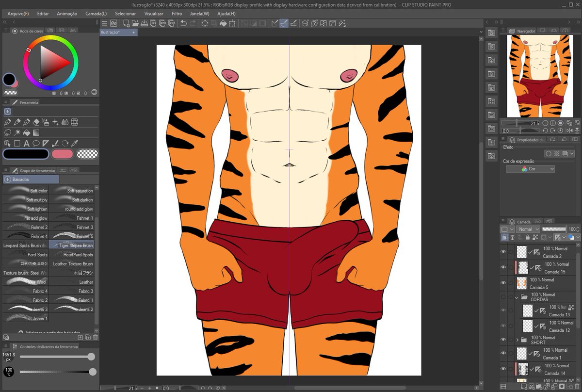
Task: Expand the SHORT folder
Action: tap(517, 340)
